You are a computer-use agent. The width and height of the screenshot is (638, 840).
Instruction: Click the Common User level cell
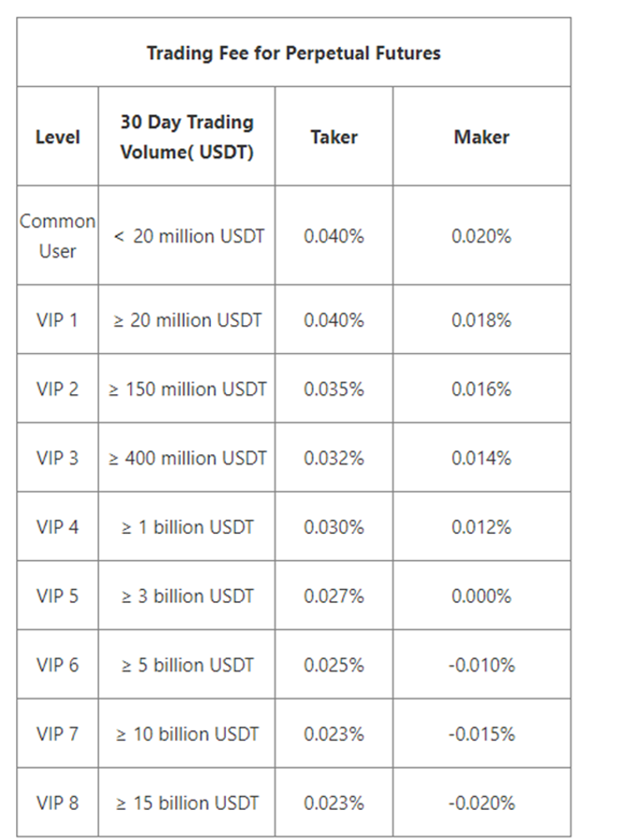57,236
